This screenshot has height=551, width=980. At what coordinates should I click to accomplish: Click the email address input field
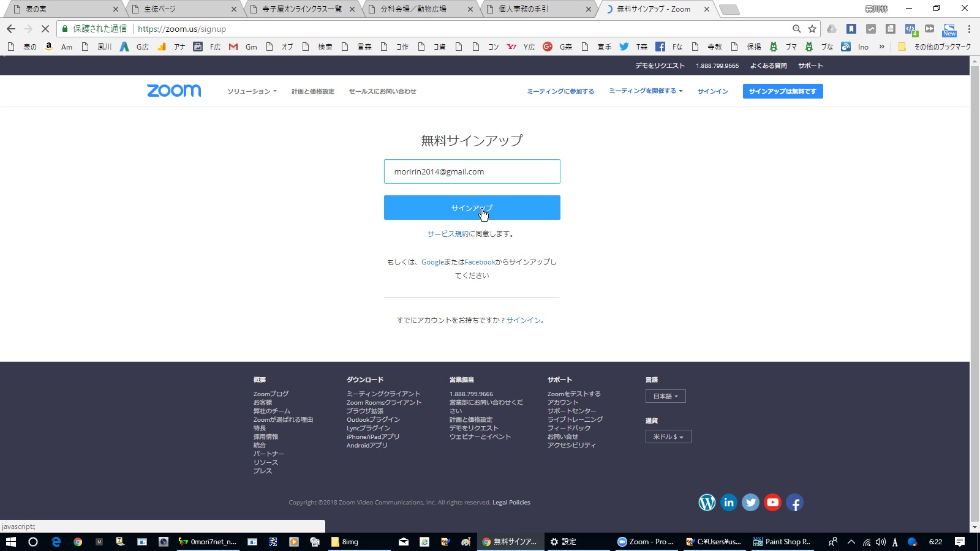(472, 171)
